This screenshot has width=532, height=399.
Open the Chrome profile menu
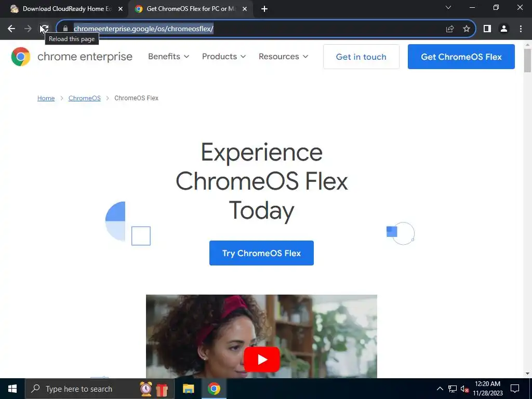coord(504,29)
